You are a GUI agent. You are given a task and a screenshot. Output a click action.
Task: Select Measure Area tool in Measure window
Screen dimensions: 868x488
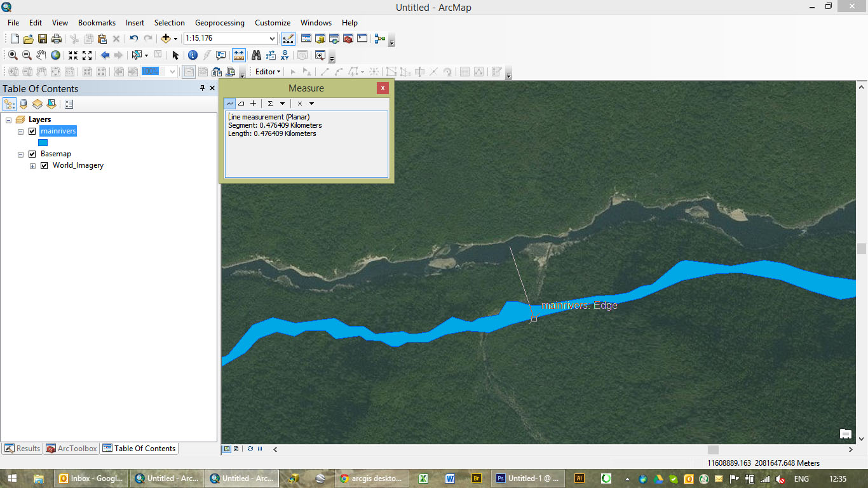241,104
